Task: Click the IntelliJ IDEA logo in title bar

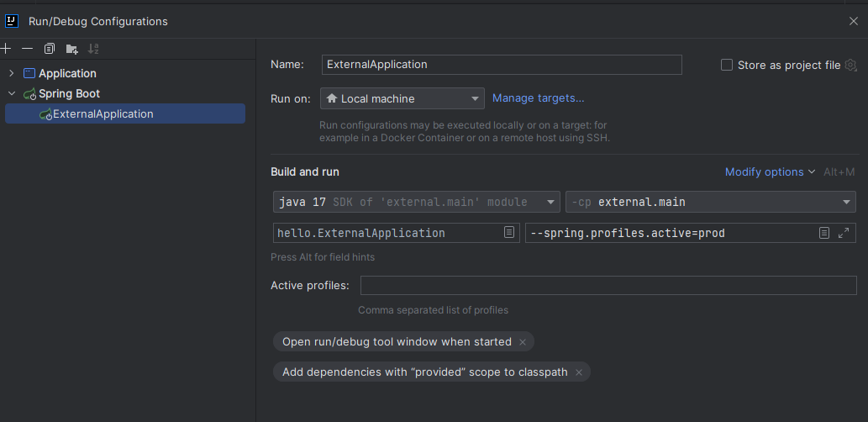Action: (12, 21)
